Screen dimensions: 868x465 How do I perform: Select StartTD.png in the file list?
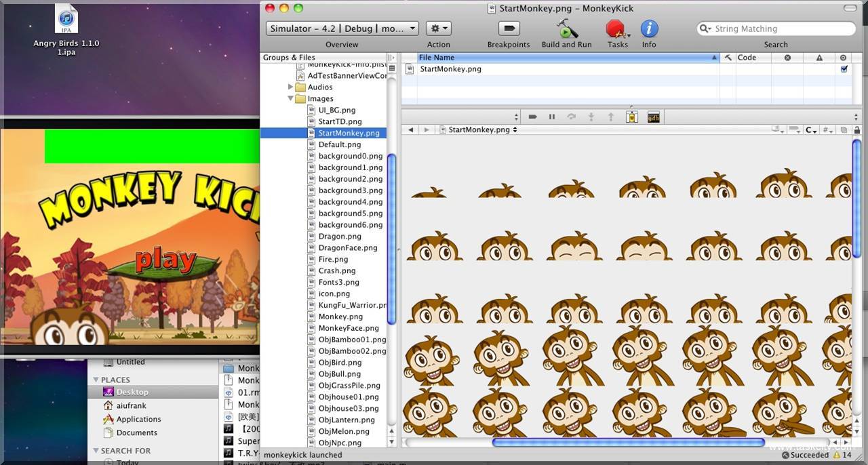(340, 121)
